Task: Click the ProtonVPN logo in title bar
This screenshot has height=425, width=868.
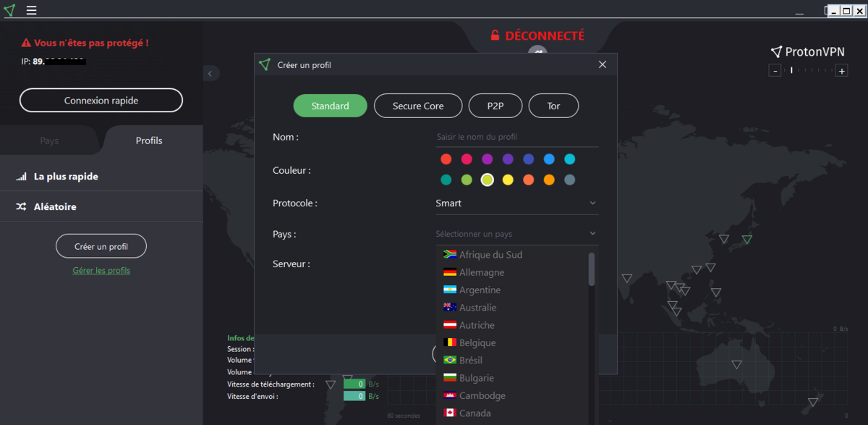Action: [9, 10]
